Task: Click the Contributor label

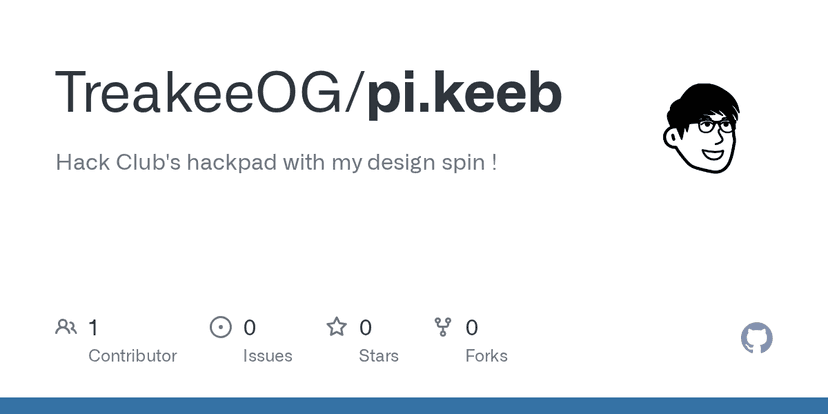Action: click(132, 356)
